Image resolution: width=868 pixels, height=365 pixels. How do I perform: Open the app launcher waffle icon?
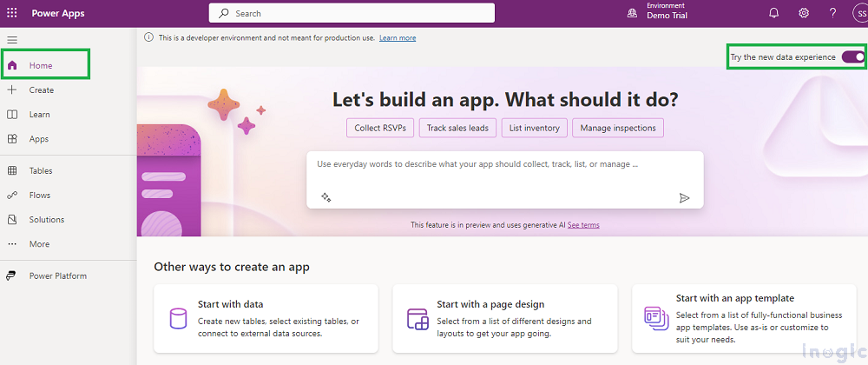click(12, 13)
